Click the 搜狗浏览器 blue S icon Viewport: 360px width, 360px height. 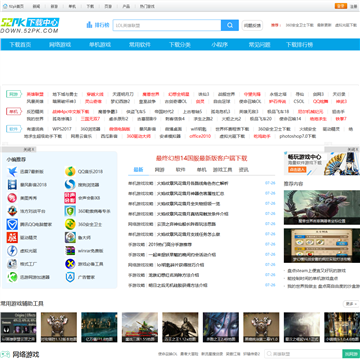(x=70, y=185)
